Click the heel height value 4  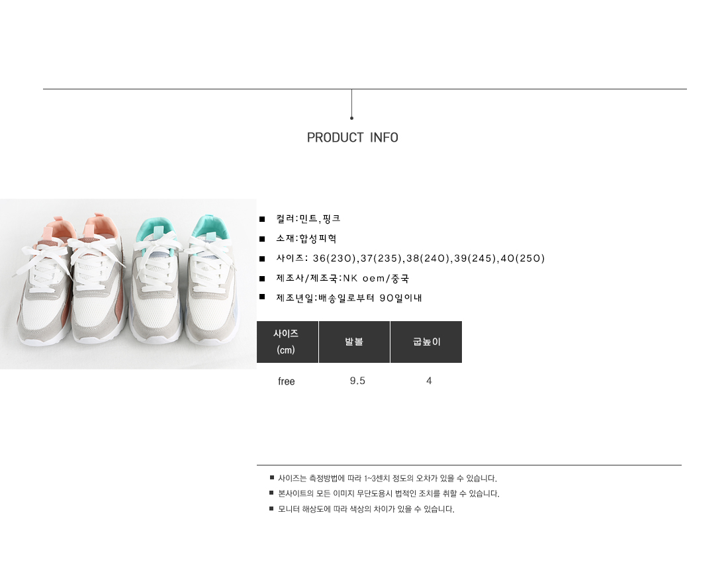pos(429,381)
